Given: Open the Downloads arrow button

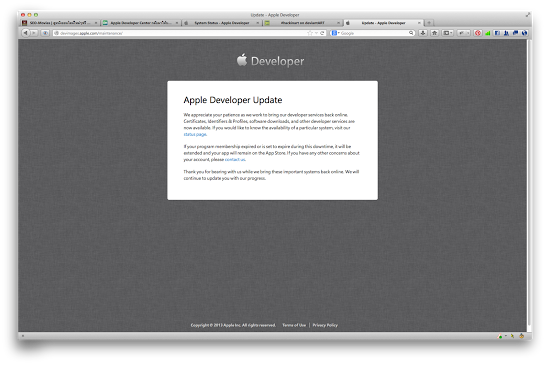Looking at the screenshot, I should 423,33.
